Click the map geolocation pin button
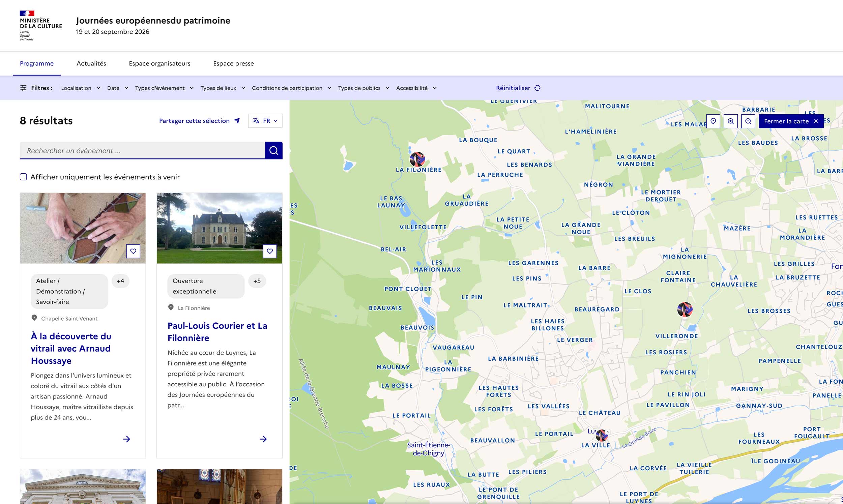The image size is (843, 504). coord(713,121)
